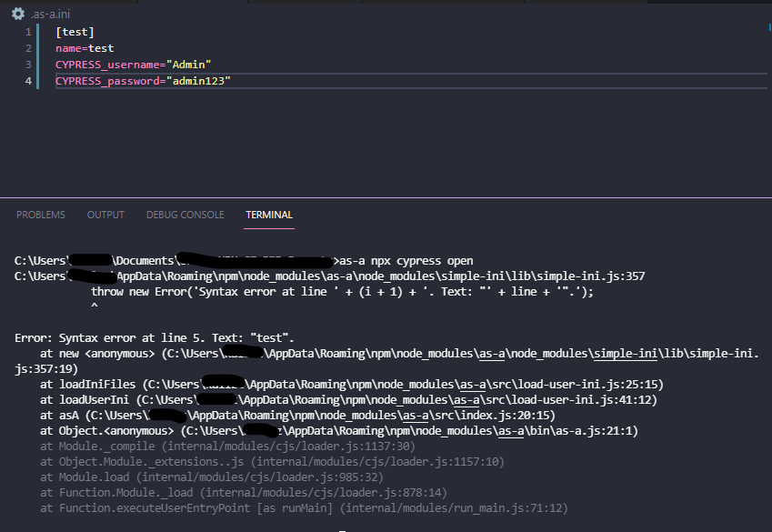
Task: Click the gear icon beside .as-a.ini
Action: point(18,14)
